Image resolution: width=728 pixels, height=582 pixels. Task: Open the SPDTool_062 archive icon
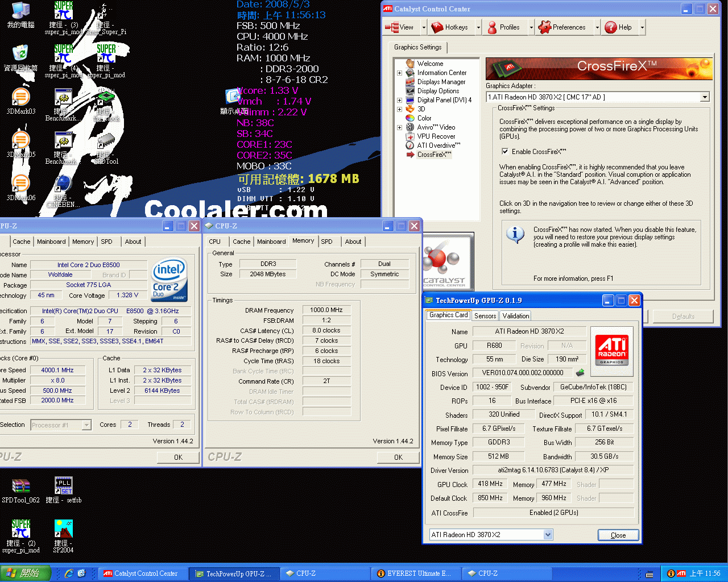pyautogui.click(x=20, y=487)
